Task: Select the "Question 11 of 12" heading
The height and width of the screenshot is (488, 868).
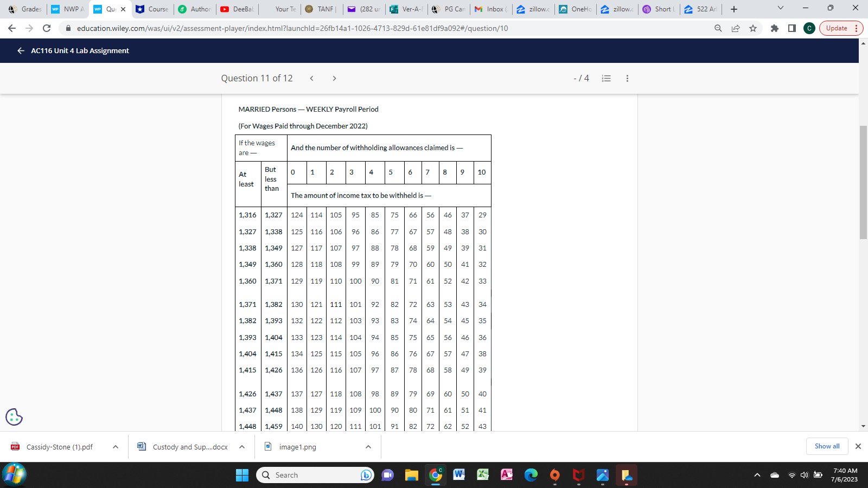Action: [x=257, y=78]
